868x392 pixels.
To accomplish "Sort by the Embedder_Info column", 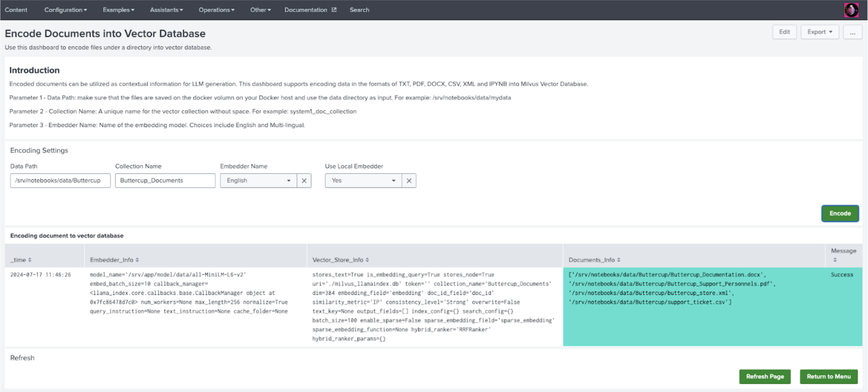I will point(114,260).
